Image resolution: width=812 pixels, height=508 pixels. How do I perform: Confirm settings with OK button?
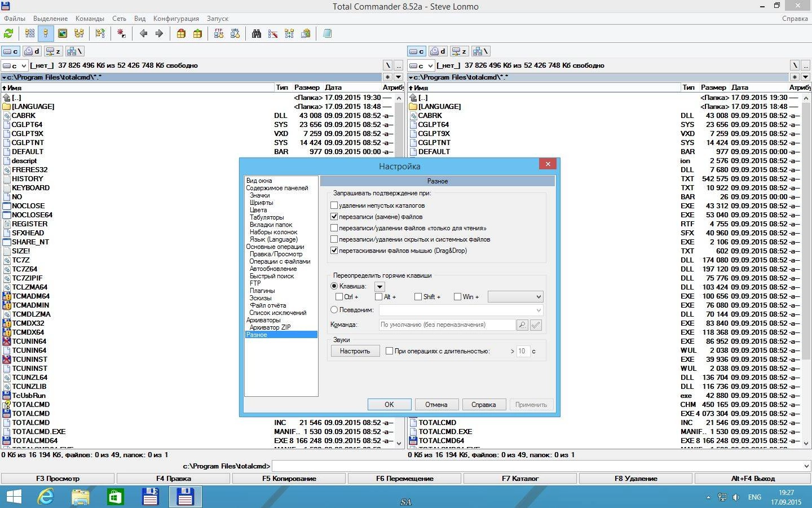(x=389, y=405)
